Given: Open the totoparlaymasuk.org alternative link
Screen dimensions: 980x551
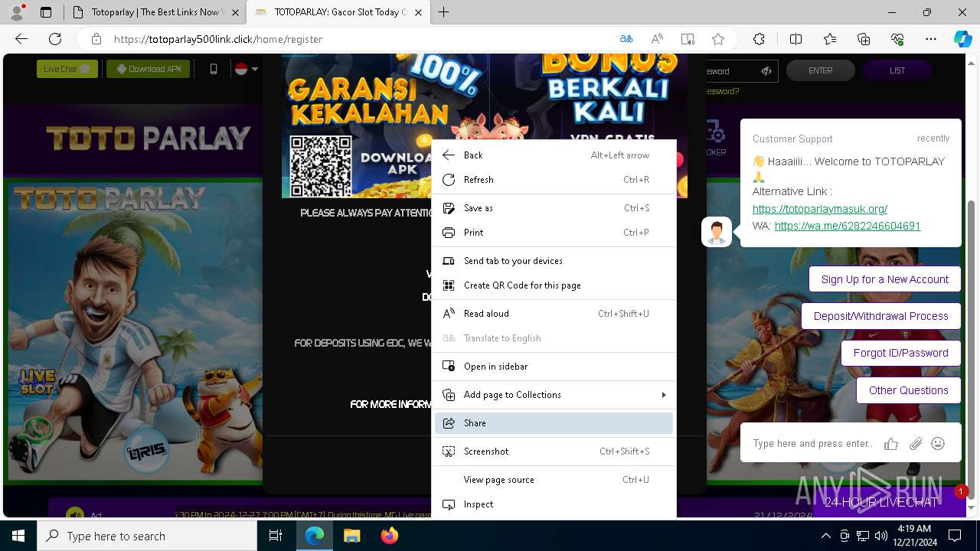Looking at the screenshot, I should (x=820, y=209).
